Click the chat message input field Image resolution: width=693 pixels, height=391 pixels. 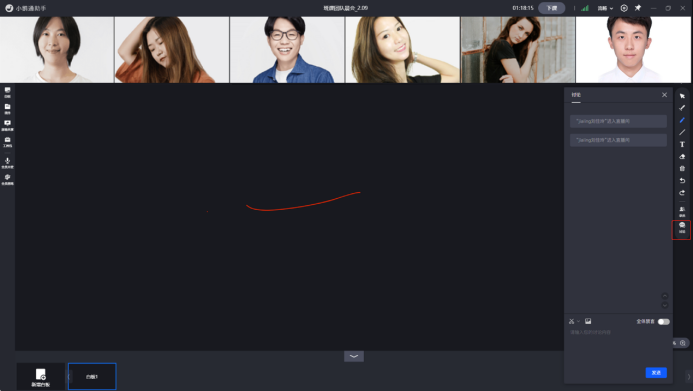coord(618,347)
